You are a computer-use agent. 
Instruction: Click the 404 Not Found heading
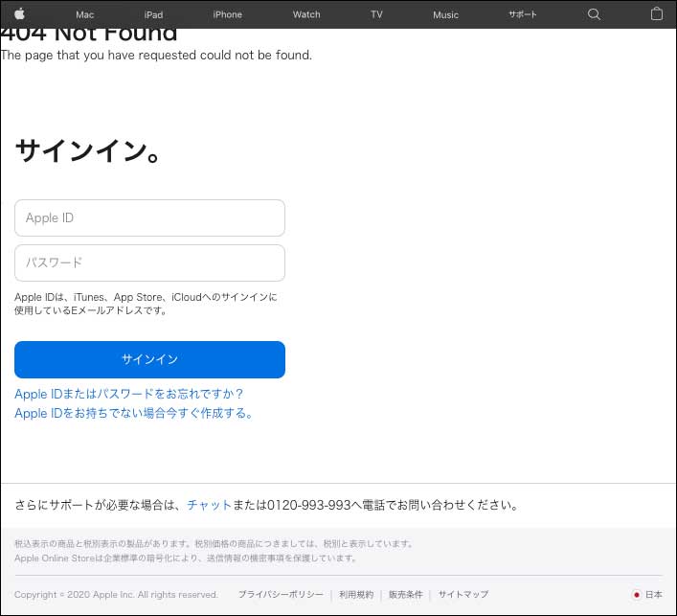tap(89, 34)
